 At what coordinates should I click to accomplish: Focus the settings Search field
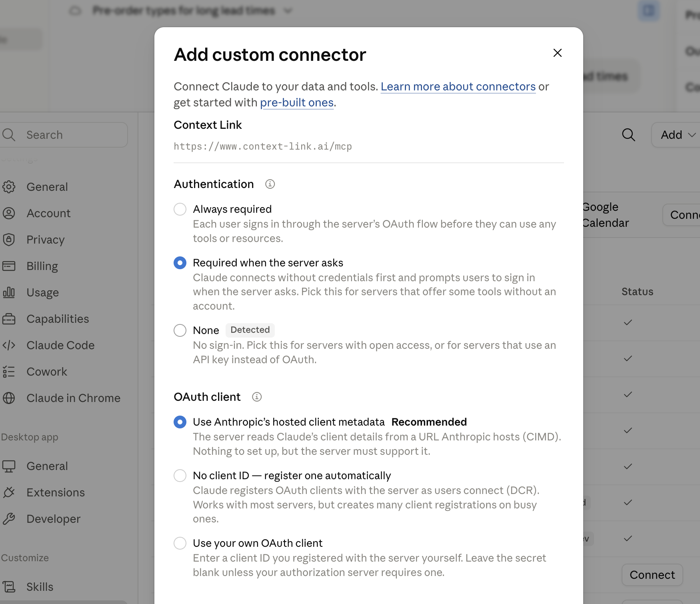coord(64,135)
